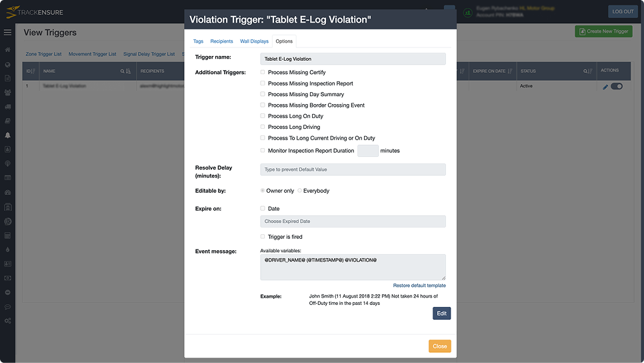644x363 pixels.
Task: Click the green account users icon
Action: (468, 13)
